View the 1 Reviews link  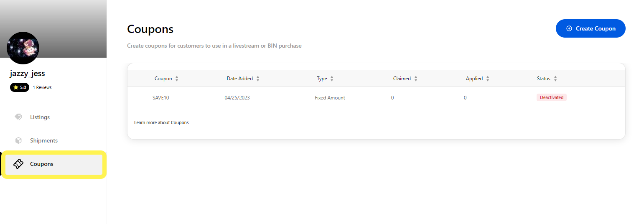(42, 88)
